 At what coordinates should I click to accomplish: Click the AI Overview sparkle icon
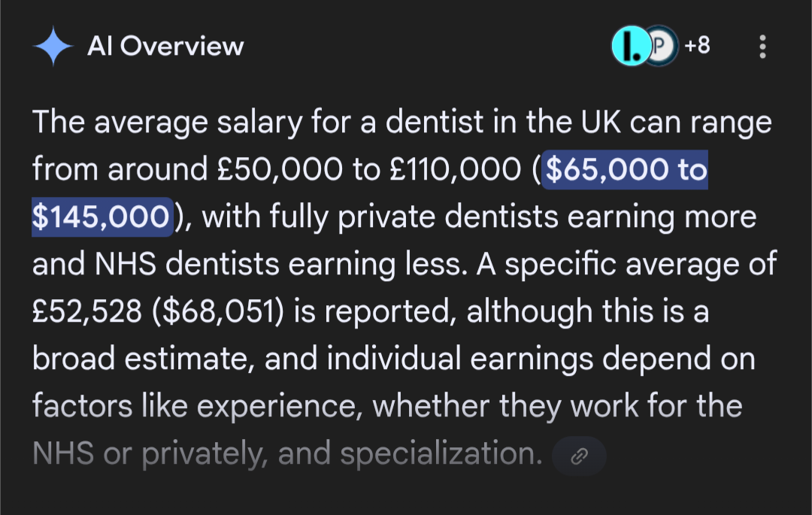point(53,47)
